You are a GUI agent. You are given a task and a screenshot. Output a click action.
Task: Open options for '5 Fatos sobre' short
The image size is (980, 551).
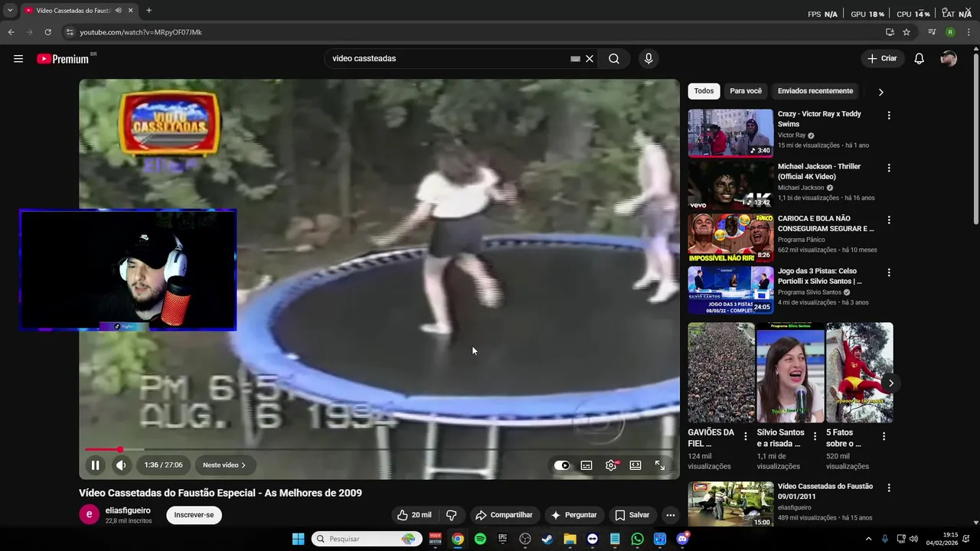coord(884,436)
